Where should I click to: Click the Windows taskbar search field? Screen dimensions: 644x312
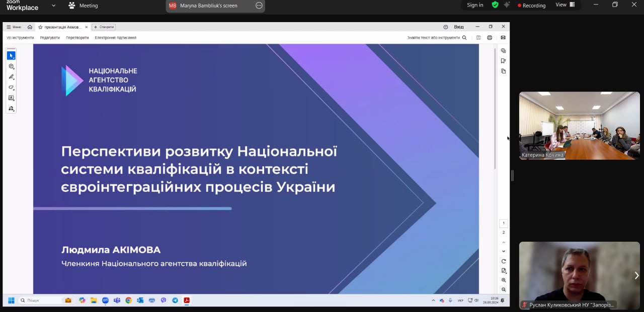[x=40, y=300]
